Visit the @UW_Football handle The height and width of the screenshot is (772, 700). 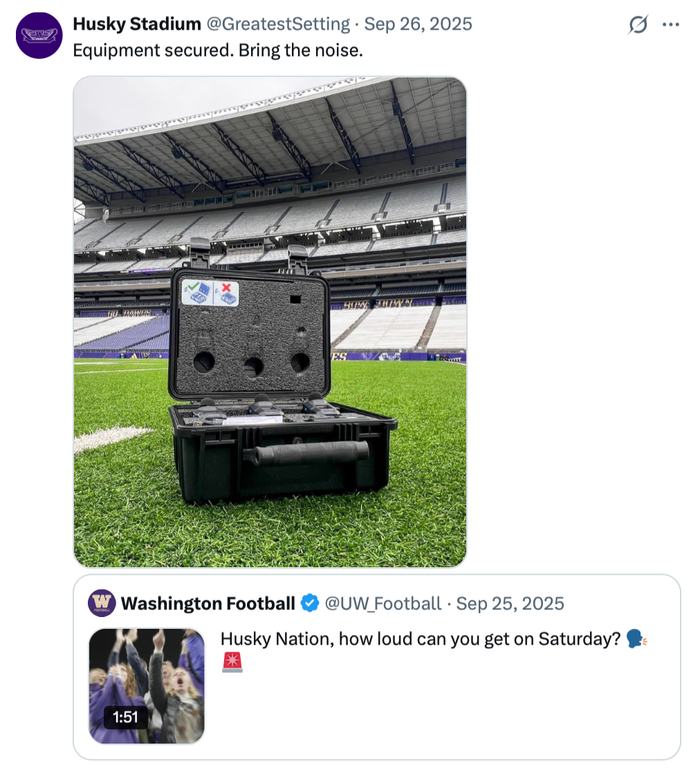pyautogui.click(x=383, y=604)
